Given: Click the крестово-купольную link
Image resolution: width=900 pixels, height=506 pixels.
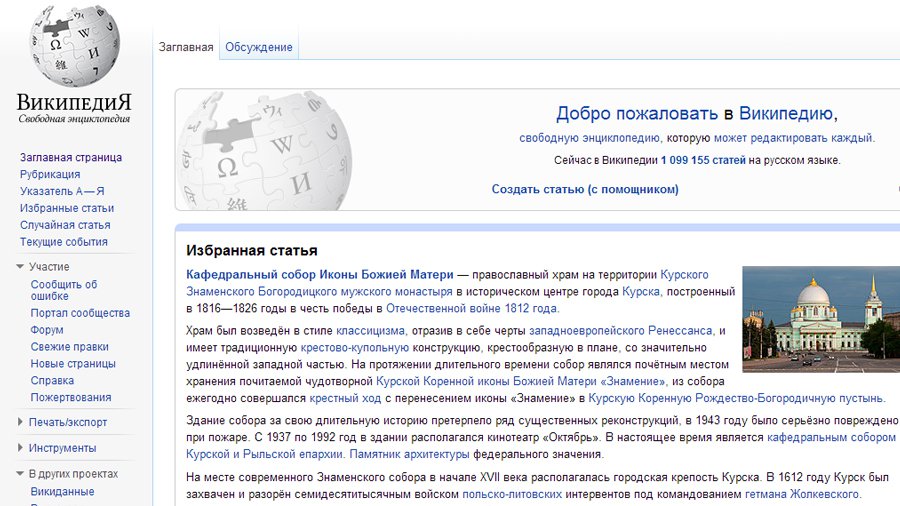Looking at the screenshot, I should 355,348.
